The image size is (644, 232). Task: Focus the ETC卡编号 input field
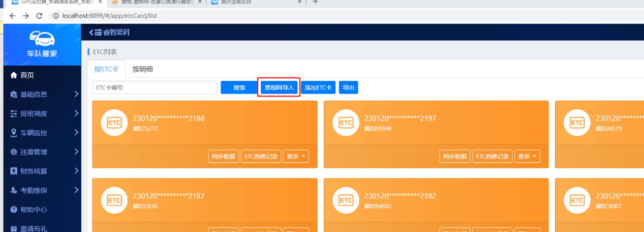pos(155,88)
